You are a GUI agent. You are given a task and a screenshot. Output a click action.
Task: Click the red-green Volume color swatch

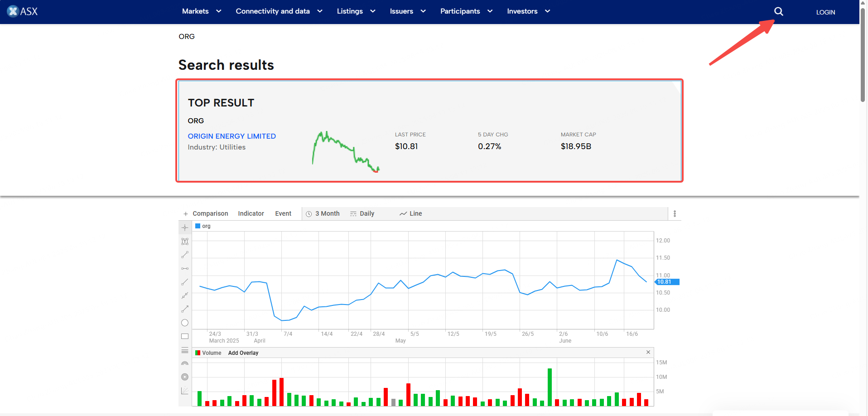(198, 353)
